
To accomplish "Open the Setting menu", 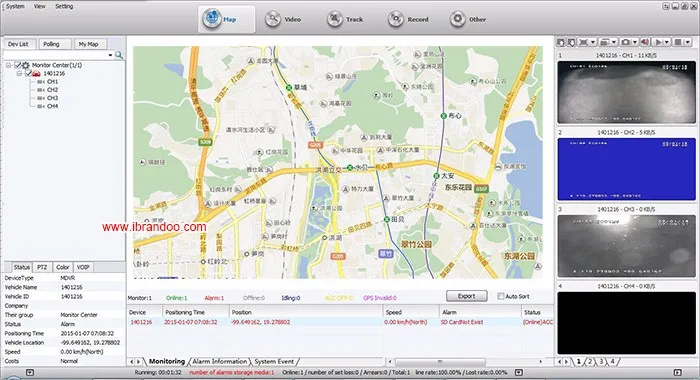I will (x=64, y=6).
